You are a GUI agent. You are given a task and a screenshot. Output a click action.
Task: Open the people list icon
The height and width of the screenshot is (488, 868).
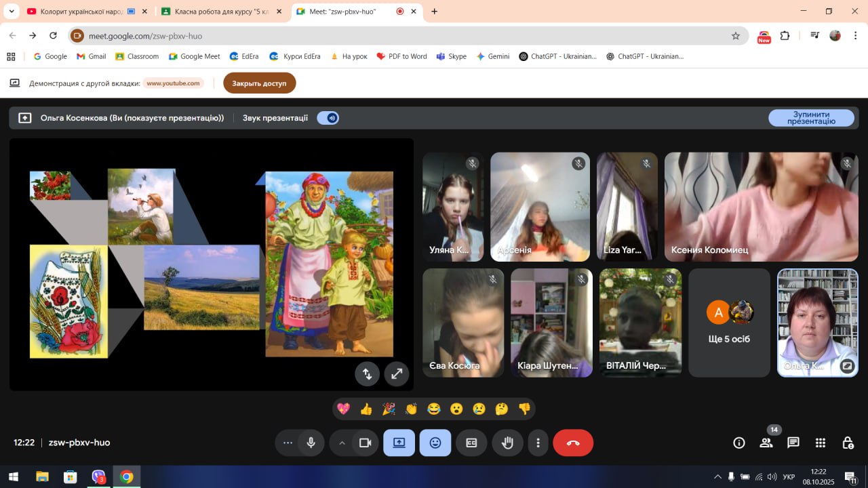[766, 443]
